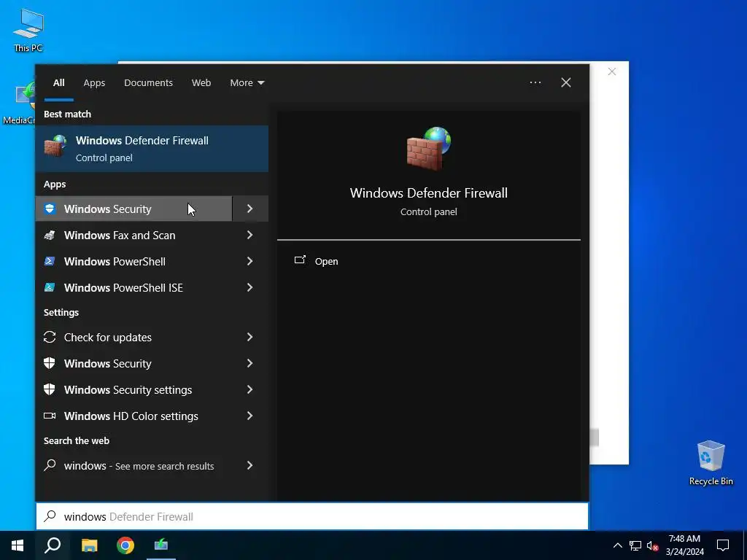
Task: Click the Check for updates refresh icon
Action: (50, 337)
